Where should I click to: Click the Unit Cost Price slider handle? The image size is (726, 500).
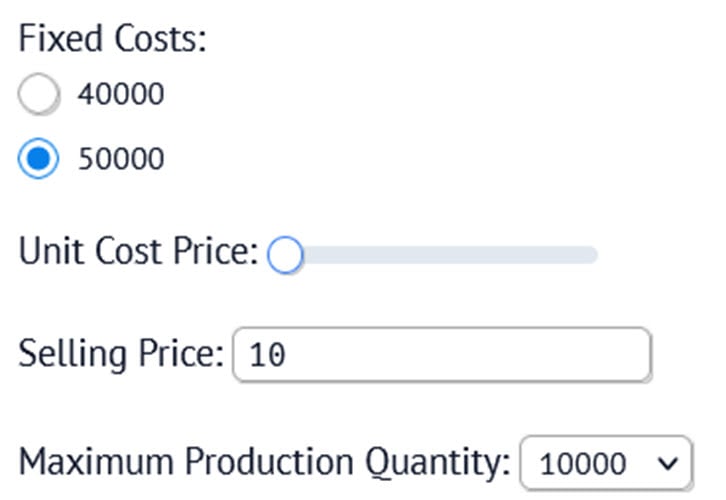285,255
